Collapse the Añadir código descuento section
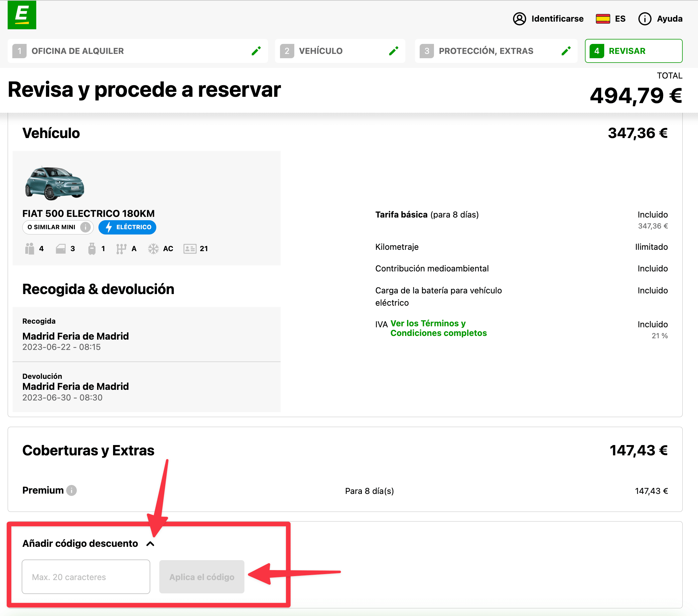This screenshot has width=698, height=616. [x=151, y=543]
